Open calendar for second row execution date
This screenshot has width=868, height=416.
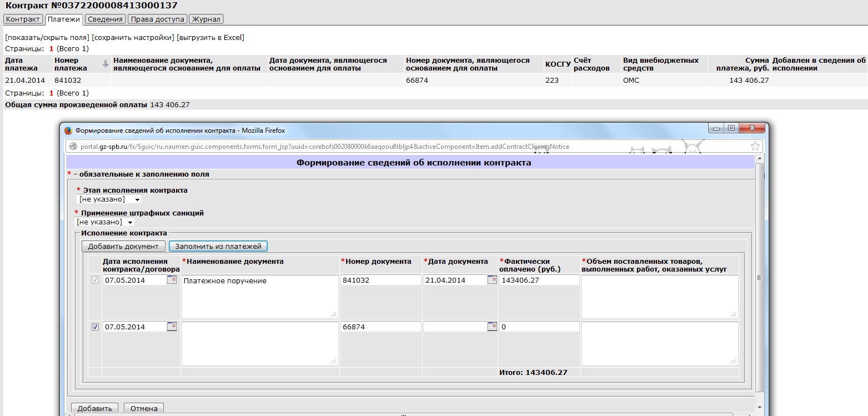coord(172,327)
